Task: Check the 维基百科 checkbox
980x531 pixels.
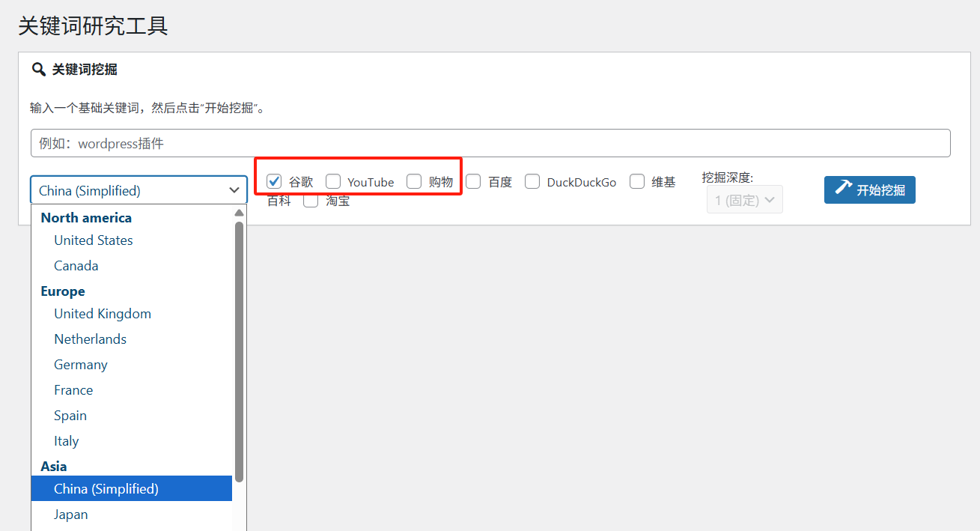Action: 637,181
